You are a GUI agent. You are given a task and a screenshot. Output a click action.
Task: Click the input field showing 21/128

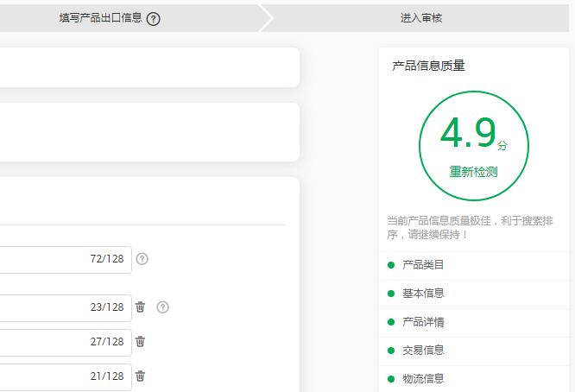[x=52, y=376]
